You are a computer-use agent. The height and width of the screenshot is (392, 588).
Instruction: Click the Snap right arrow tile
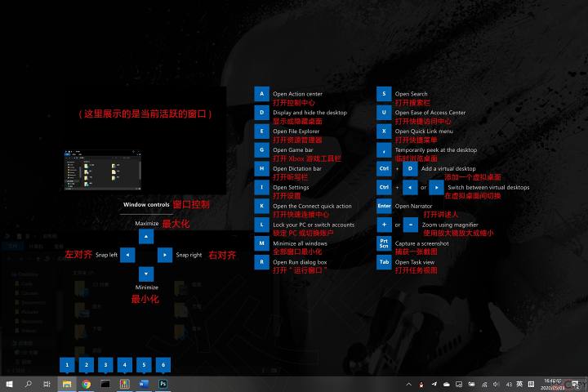[164, 255]
